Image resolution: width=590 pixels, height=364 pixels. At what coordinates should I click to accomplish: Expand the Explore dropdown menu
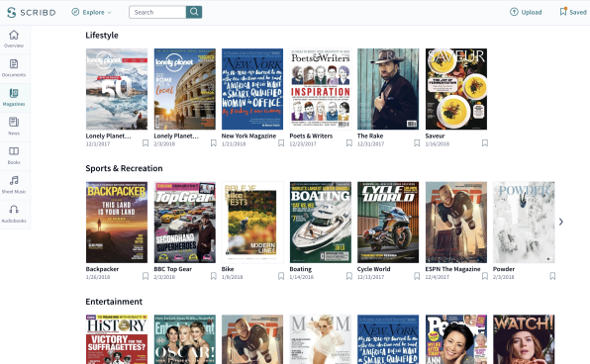91,12
